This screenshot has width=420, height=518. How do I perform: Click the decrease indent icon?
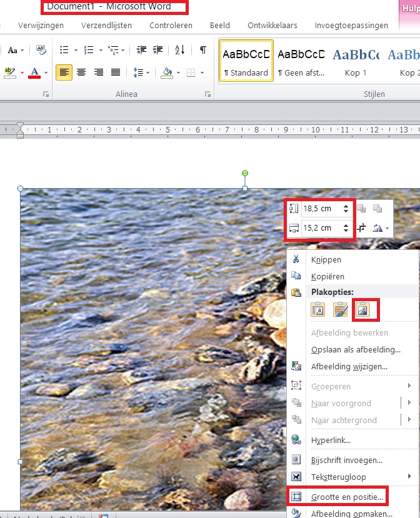(x=141, y=50)
